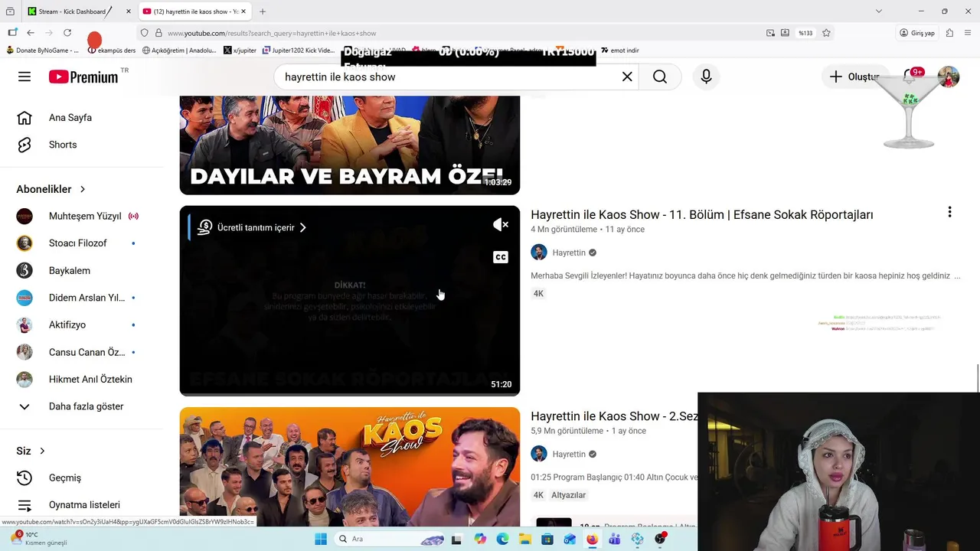Open emot indir bookmark
This screenshot has height=551, width=980.
pos(620,51)
